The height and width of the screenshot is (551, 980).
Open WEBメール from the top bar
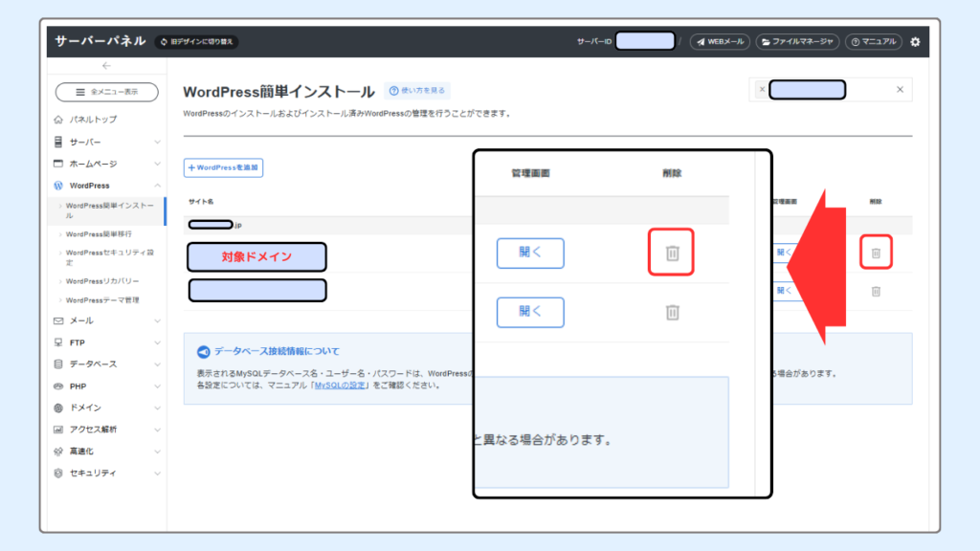(719, 41)
